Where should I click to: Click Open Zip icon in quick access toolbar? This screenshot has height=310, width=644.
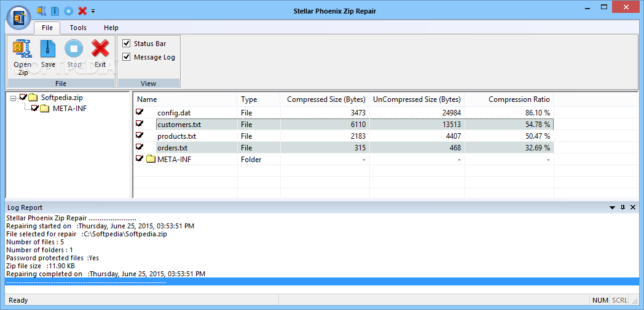coord(42,10)
